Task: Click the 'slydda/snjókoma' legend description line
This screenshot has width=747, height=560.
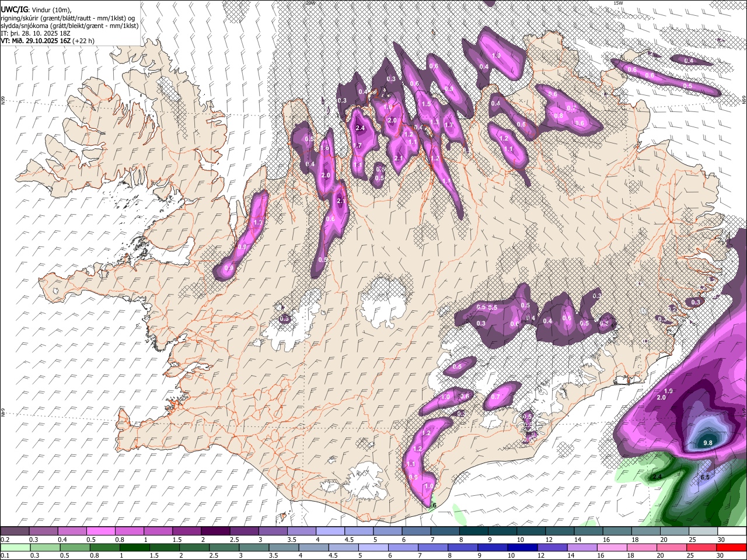Action: tap(69, 26)
